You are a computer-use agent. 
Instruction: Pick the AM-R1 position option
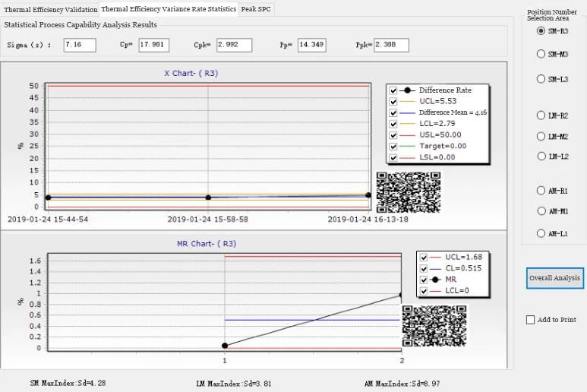pyautogui.click(x=541, y=191)
